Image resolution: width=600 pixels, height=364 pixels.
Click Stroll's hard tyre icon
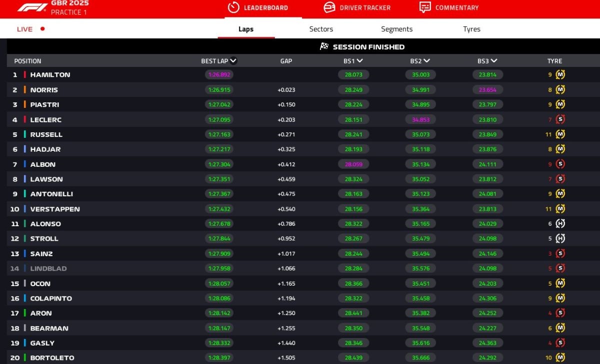pyautogui.click(x=560, y=239)
